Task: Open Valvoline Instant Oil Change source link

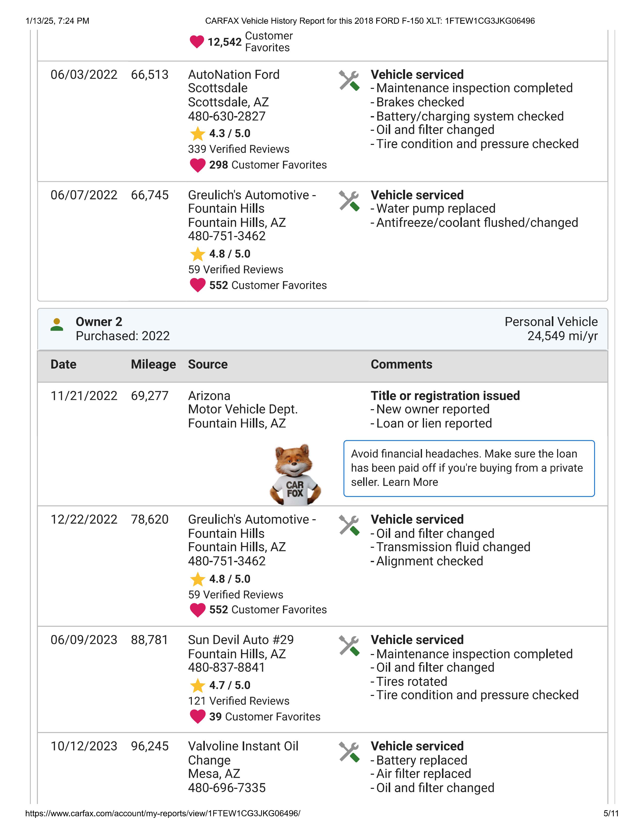Action: point(243,753)
